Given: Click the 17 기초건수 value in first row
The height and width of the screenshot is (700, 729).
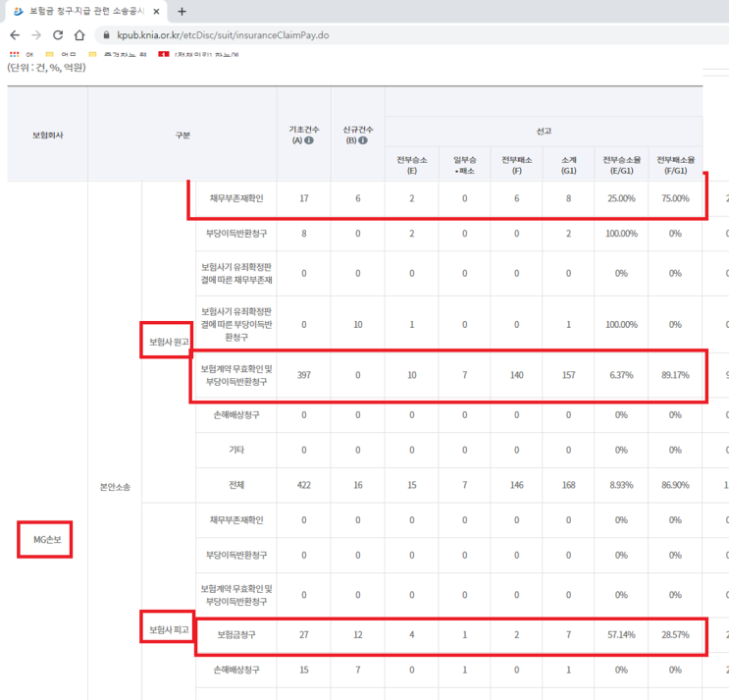Looking at the screenshot, I should click(304, 198).
